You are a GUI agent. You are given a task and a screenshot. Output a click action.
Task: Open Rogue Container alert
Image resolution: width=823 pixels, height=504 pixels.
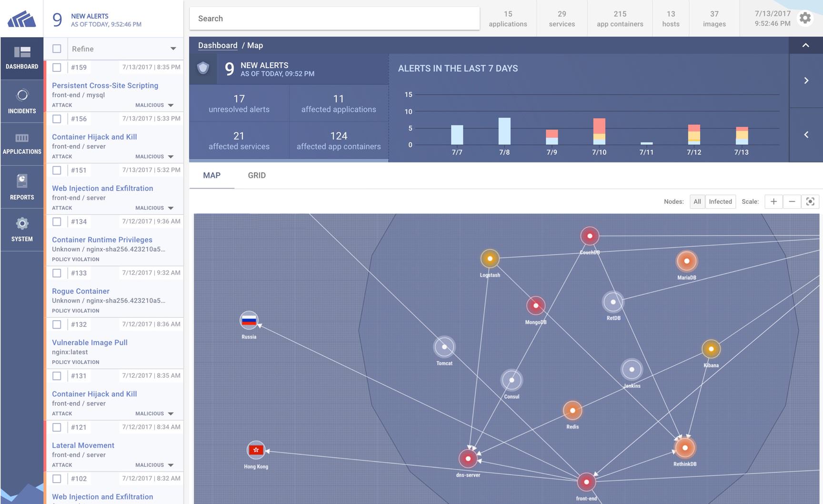coord(80,291)
